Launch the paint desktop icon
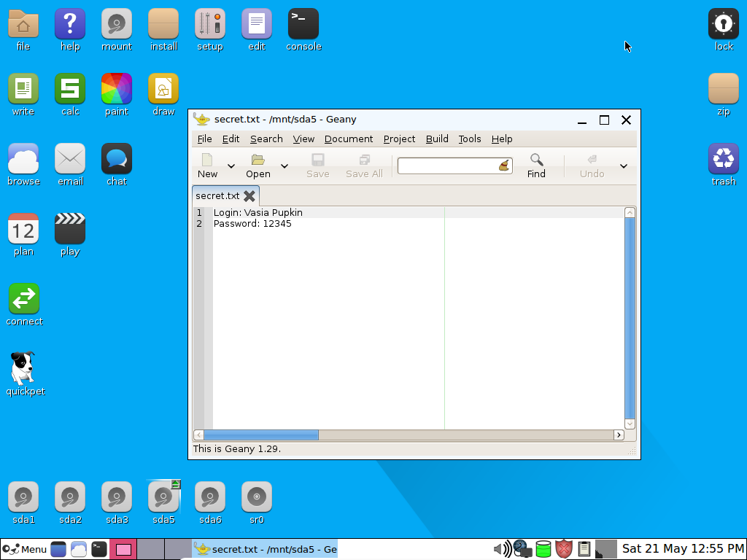Image resolution: width=747 pixels, height=560 pixels. (x=117, y=88)
